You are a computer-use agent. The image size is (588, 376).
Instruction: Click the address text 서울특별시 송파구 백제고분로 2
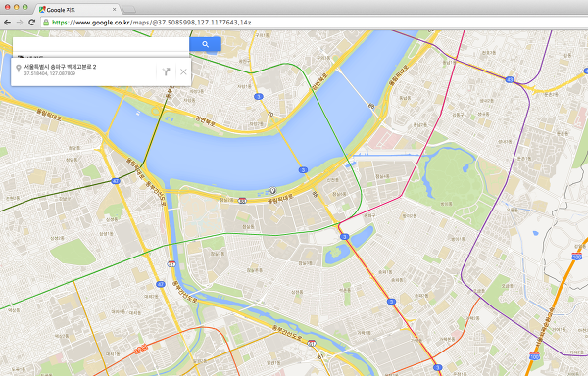60,67
